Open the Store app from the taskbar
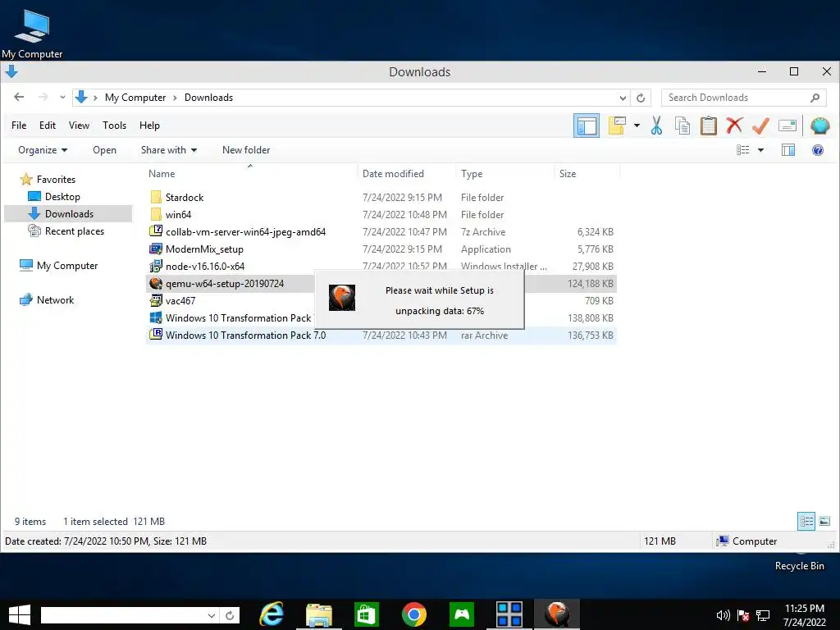Image resolution: width=840 pixels, height=630 pixels. (x=367, y=614)
